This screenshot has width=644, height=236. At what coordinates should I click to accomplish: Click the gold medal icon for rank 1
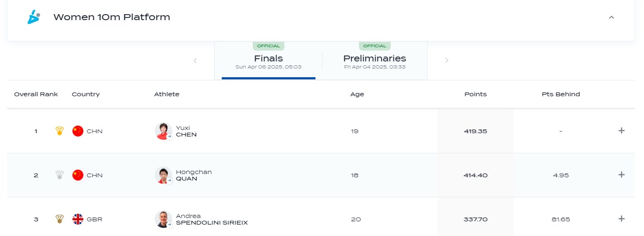click(59, 131)
